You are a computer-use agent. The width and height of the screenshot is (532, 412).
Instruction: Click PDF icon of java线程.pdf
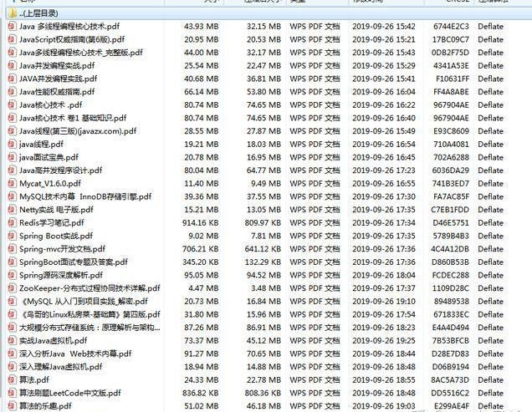coord(12,144)
